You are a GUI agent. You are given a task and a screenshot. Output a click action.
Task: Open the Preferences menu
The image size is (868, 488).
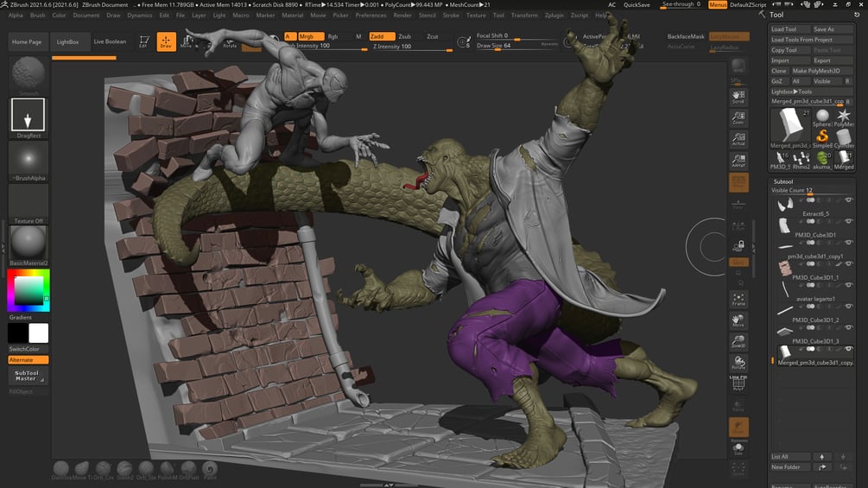pos(371,16)
